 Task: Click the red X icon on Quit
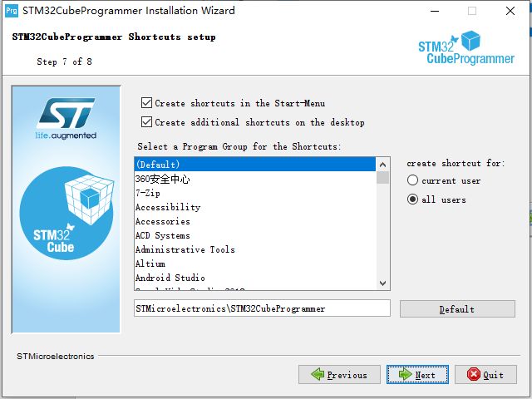(473, 374)
